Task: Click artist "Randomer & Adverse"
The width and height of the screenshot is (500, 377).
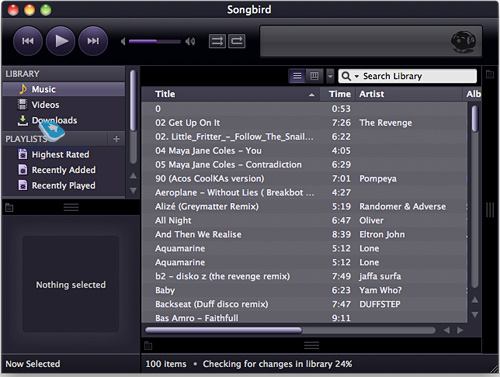Action: [x=402, y=207]
